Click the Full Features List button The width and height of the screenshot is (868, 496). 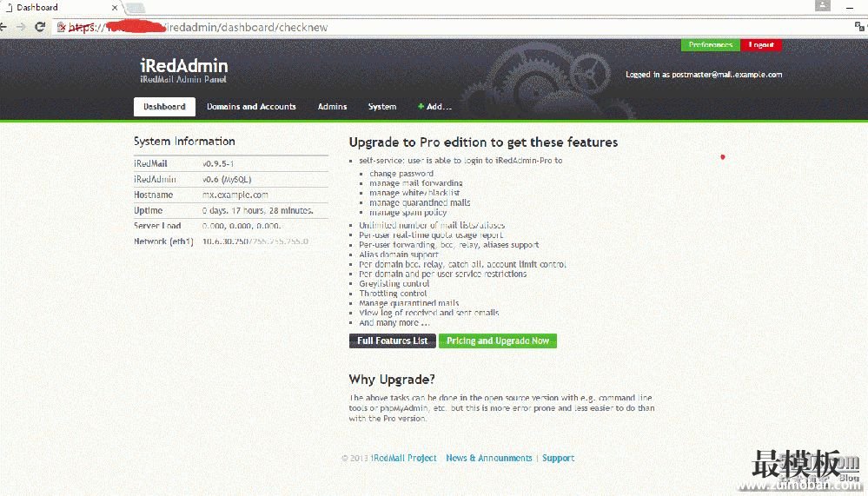click(x=393, y=341)
